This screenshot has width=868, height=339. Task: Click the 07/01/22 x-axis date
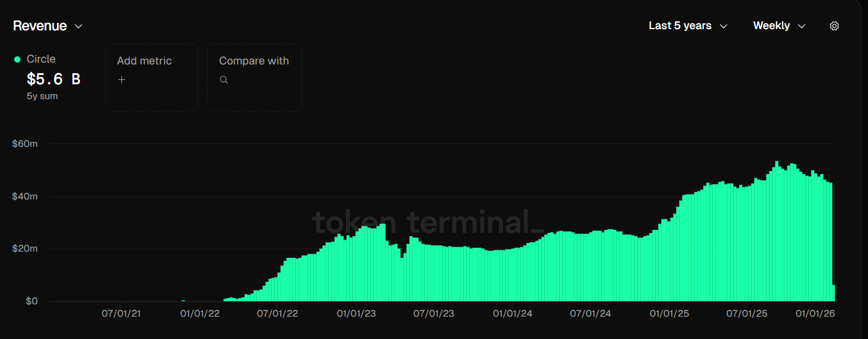click(x=278, y=314)
